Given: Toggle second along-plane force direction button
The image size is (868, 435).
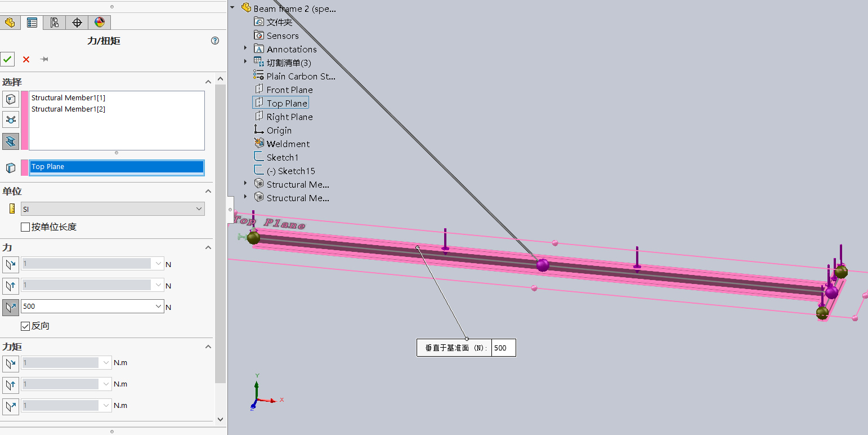Looking at the screenshot, I should [x=11, y=286].
